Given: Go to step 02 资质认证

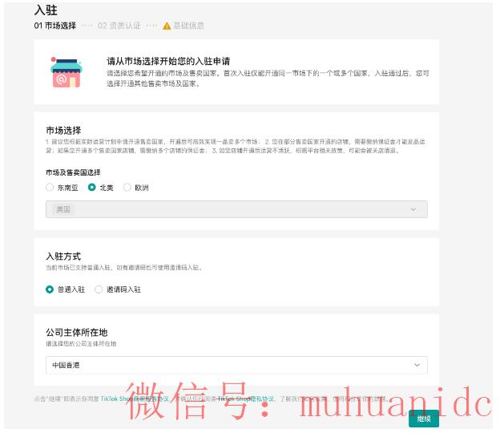Looking at the screenshot, I should (x=119, y=26).
